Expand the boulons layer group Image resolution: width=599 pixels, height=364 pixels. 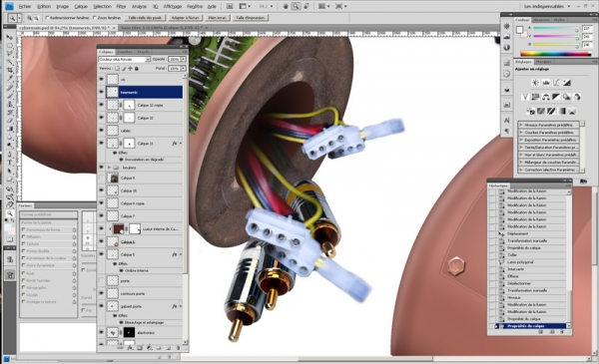point(109,168)
